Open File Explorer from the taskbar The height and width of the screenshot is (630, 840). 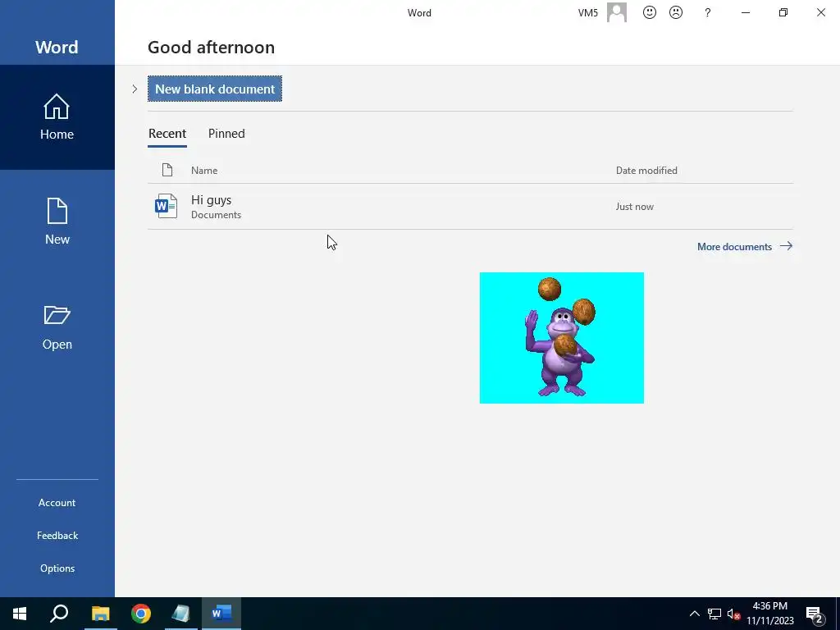click(100, 614)
